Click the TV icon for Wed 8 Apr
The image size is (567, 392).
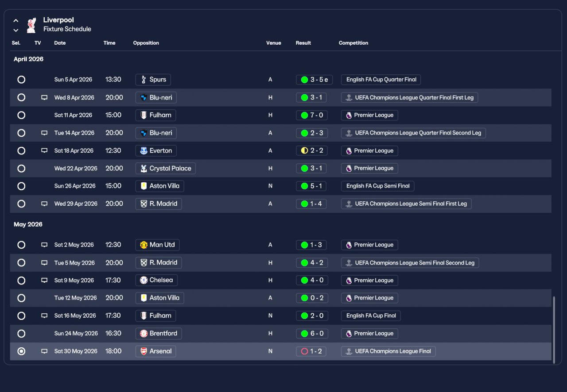(44, 97)
